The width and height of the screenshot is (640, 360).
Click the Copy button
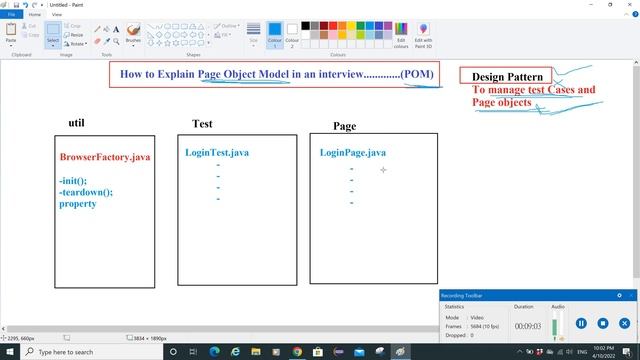pyautogui.click(x=31, y=35)
